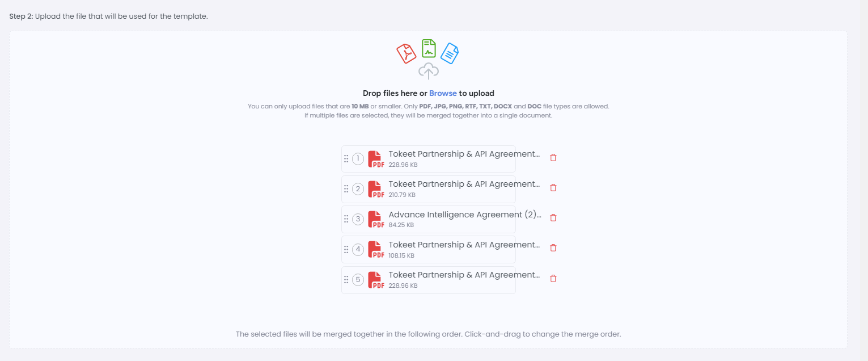Click the red PDF document illustration icon
This screenshot has width=868, height=361.
(406, 54)
